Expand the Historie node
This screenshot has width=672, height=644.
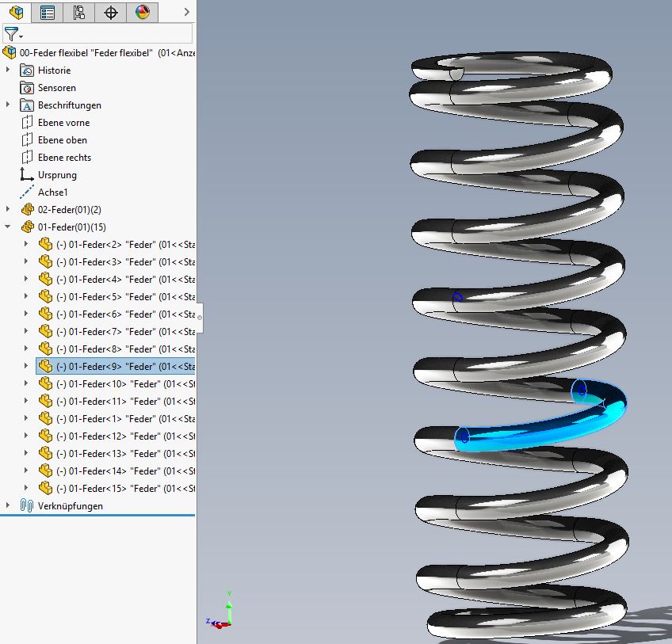9,70
